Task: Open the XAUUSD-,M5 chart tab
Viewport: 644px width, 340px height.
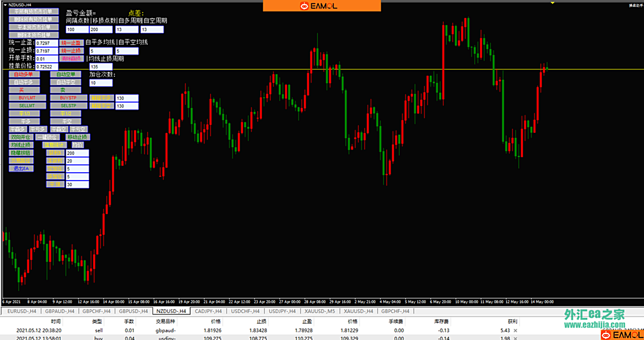Action: [319, 311]
